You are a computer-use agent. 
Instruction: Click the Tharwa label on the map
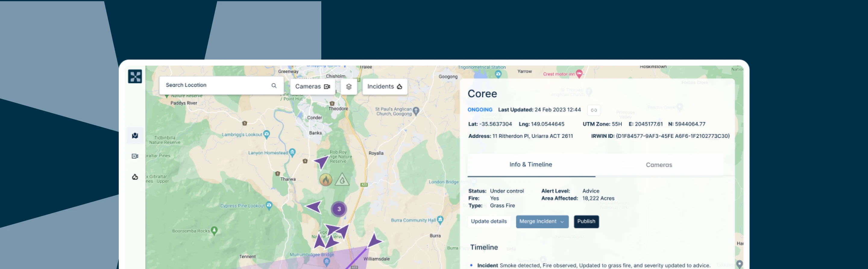click(x=288, y=179)
